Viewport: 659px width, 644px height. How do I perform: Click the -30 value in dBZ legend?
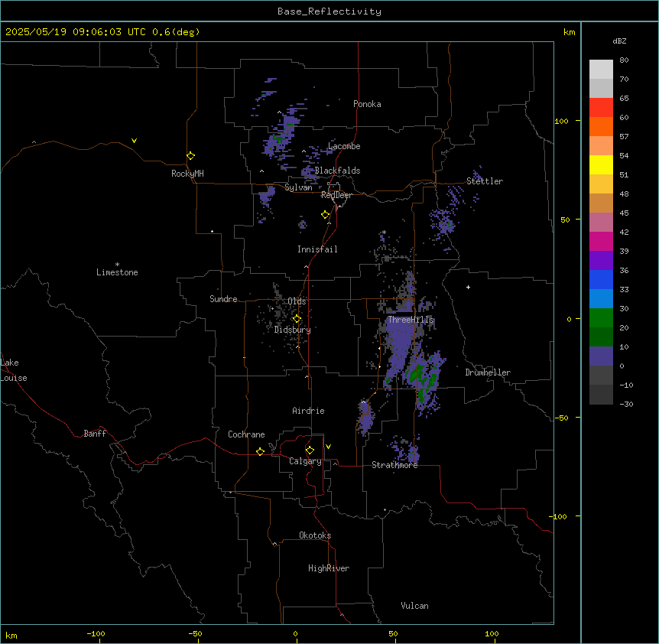(626, 405)
